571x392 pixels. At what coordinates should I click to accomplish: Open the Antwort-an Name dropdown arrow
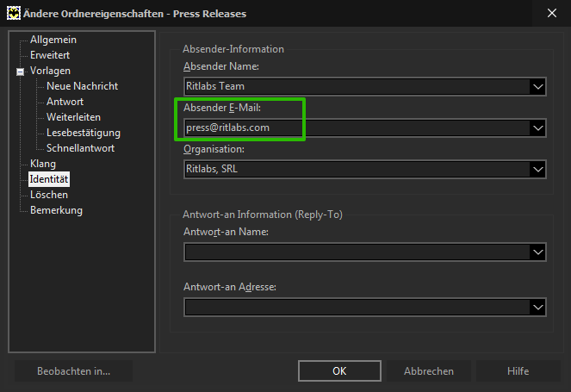tap(538, 252)
